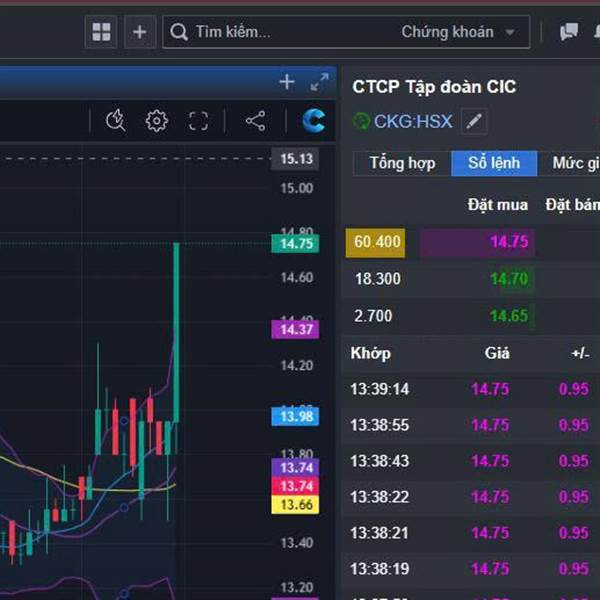Screen dimensions: 600x600
Task: Expand the chart panel with arrows icon
Action: [x=319, y=82]
